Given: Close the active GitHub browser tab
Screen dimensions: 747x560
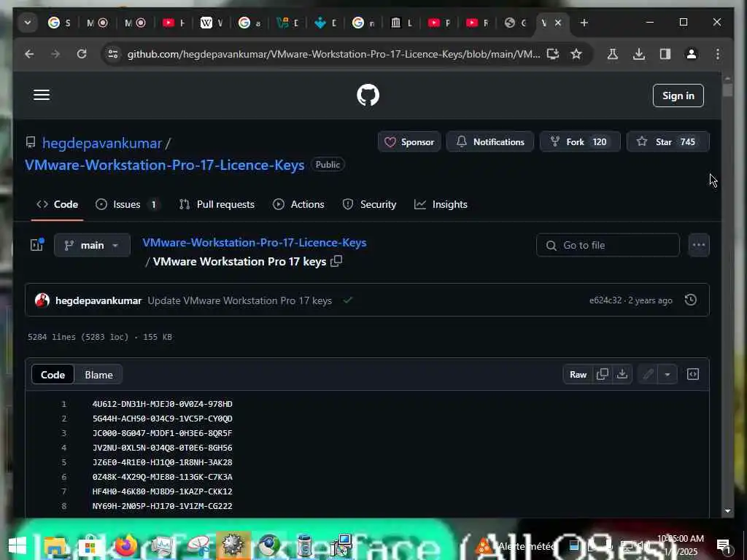Looking at the screenshot, I should tap(558, 23).
